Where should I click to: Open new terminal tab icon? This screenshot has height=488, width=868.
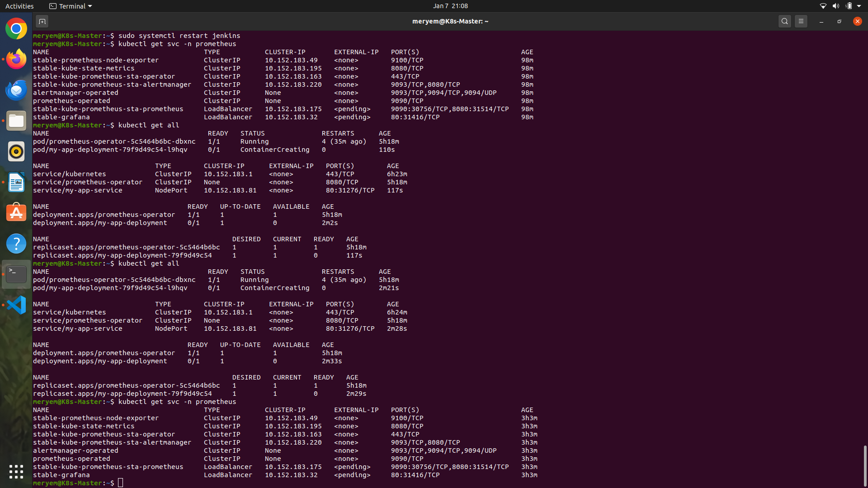click(42, 21)
